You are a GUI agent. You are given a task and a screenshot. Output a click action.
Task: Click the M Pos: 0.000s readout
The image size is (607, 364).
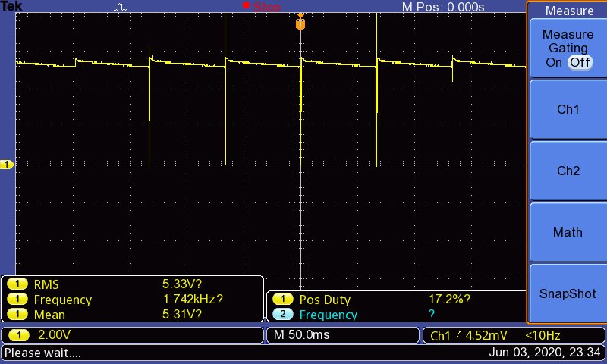[x=443, y=7]
